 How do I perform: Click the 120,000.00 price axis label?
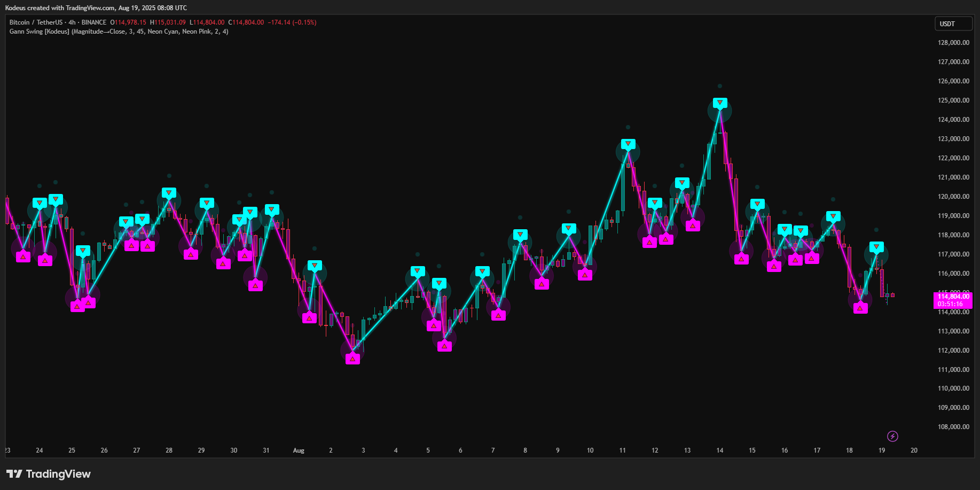tap(954, 197)
